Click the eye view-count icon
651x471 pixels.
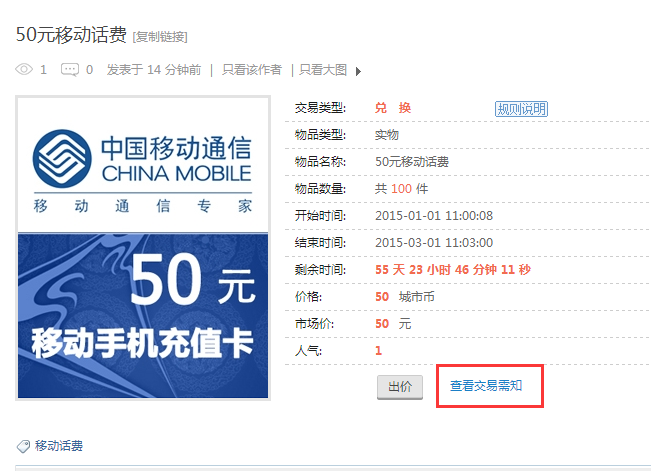[x=24, y=69]
